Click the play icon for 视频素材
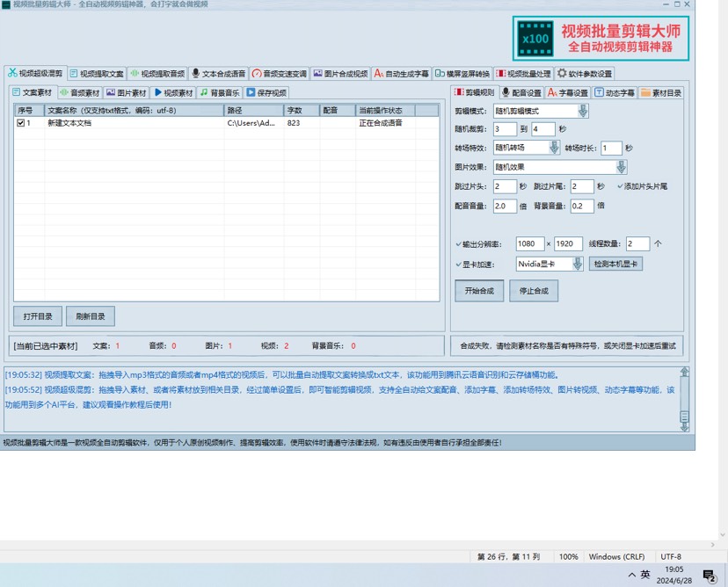 point(158,92)
